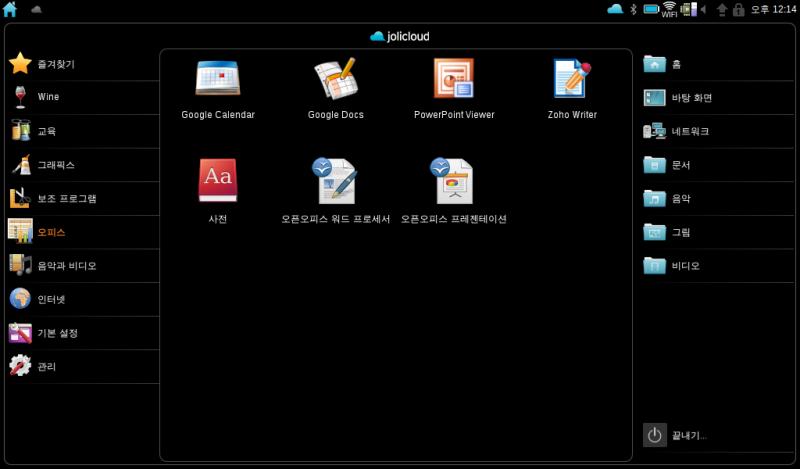Click the Wine glass icon

[20, 97]
